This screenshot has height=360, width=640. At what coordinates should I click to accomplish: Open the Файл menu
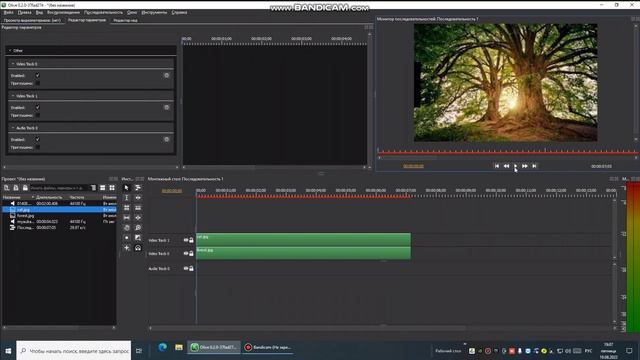8,13
